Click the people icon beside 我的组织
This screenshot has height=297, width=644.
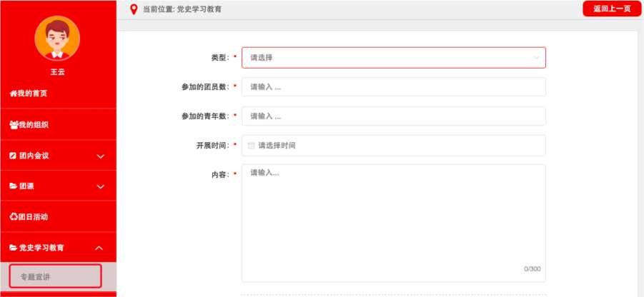13,125
